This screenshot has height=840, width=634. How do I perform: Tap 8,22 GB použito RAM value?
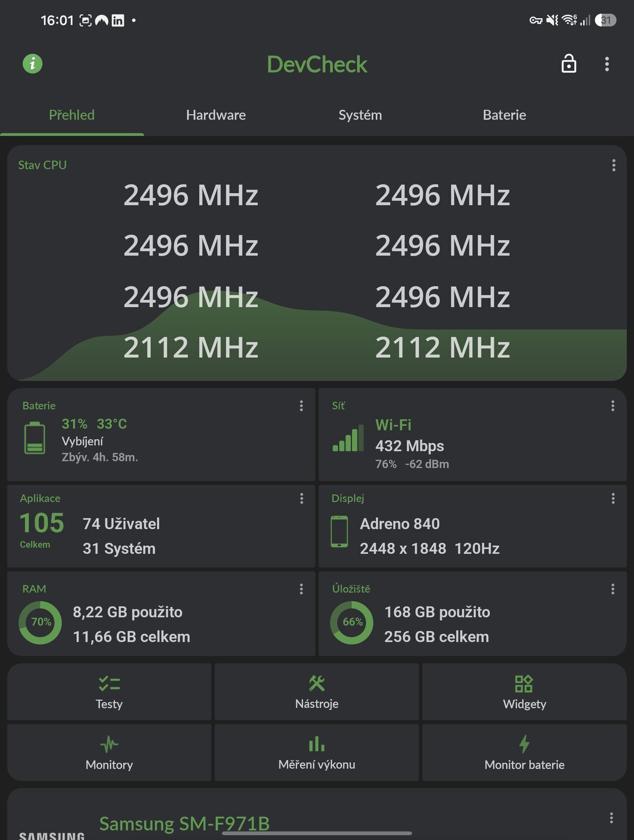128,612
